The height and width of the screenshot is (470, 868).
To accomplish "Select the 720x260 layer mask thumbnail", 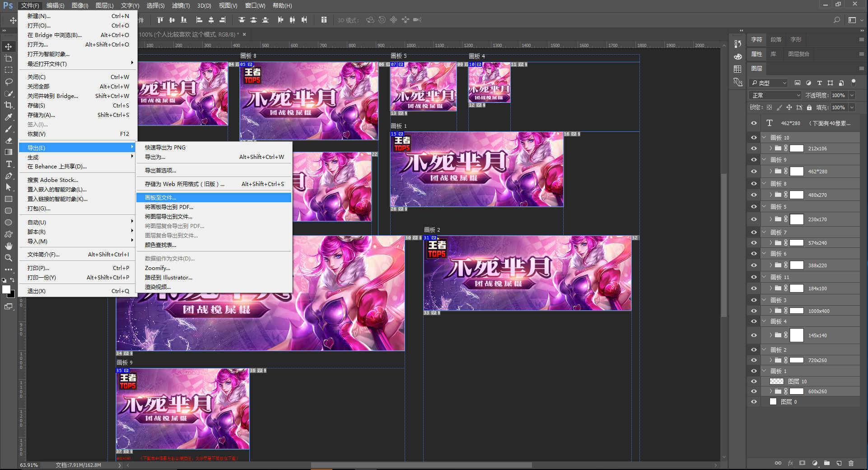I will tap(796, 360).
